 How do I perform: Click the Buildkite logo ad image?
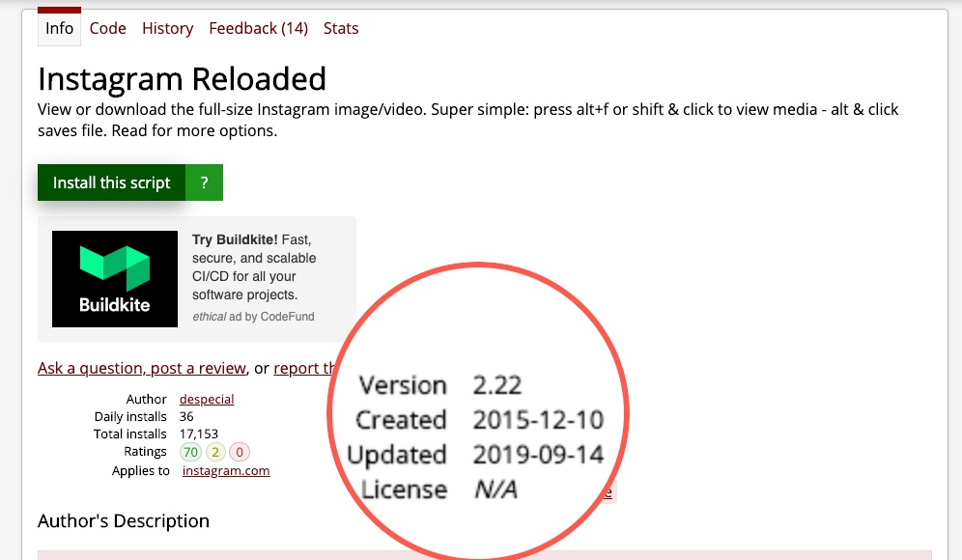pos(115,278)
